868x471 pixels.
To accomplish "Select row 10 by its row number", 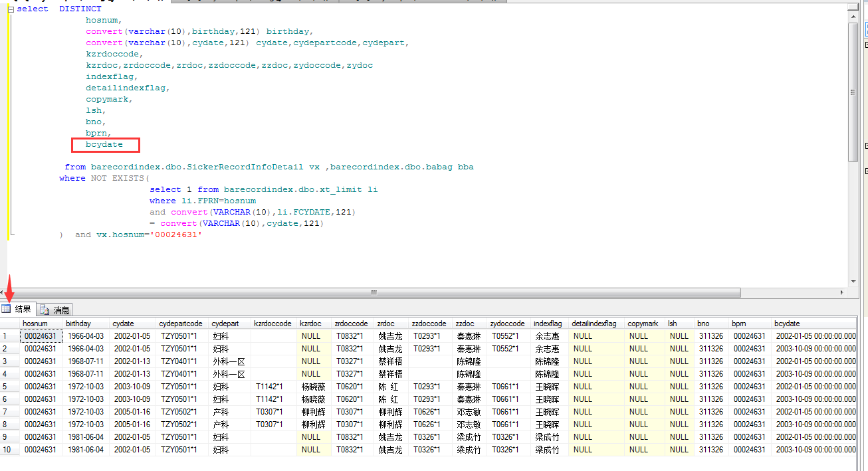I will (x=9, y=450).
